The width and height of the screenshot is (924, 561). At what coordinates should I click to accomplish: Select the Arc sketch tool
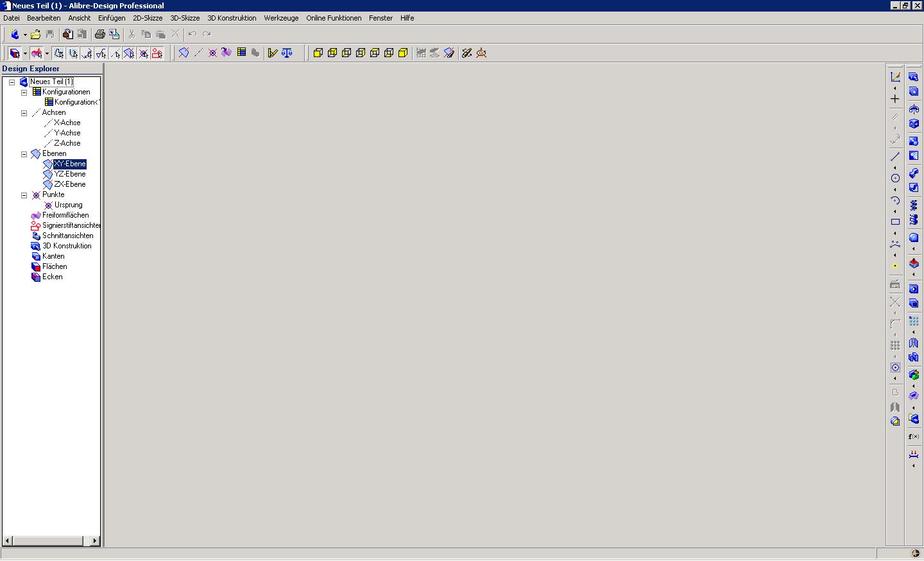pos(895,200)
